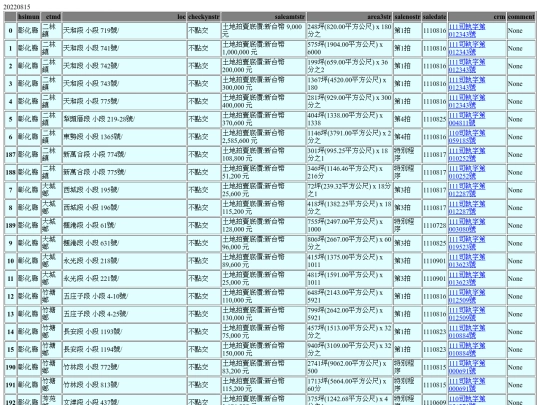Open the crm link in row 191
This screenshot has width=540, height=405.
click(467, 385)
